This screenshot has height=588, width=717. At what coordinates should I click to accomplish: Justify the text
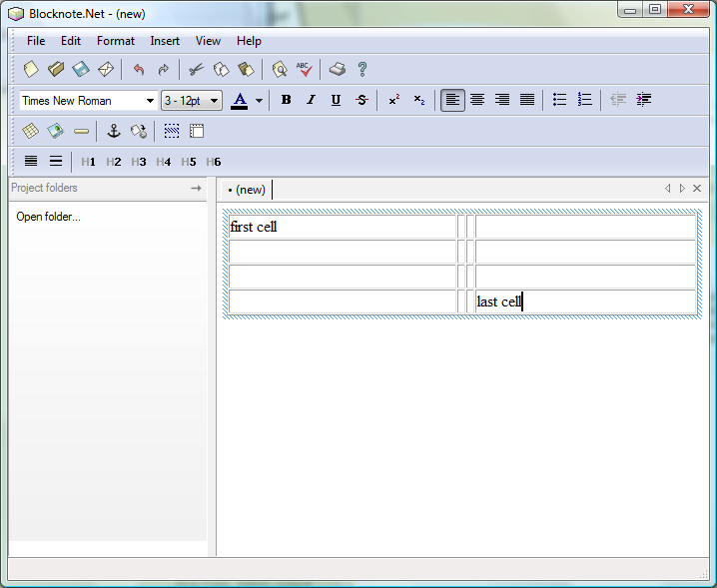(x=527, y=100)
